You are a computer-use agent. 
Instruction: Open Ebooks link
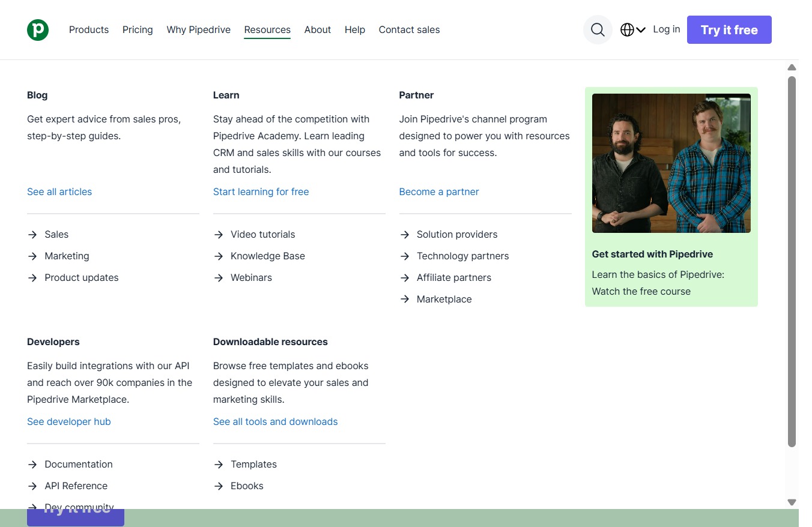(247, 486)
